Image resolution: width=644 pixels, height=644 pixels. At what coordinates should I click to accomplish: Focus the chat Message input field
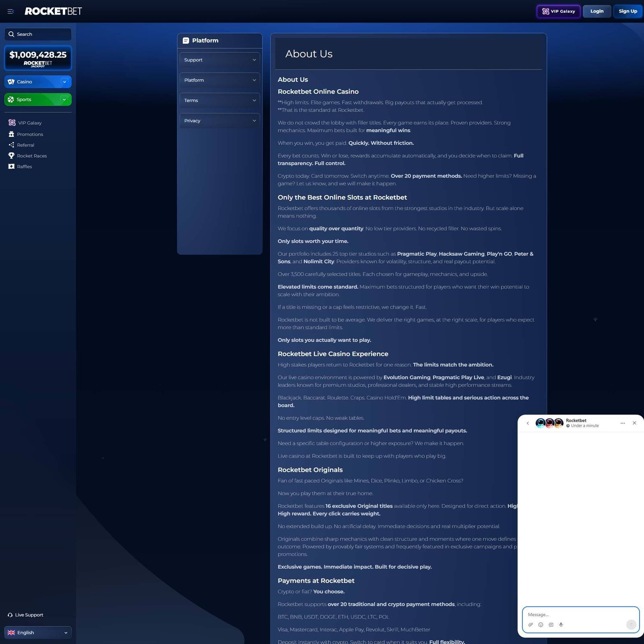[x=580, y=615]
